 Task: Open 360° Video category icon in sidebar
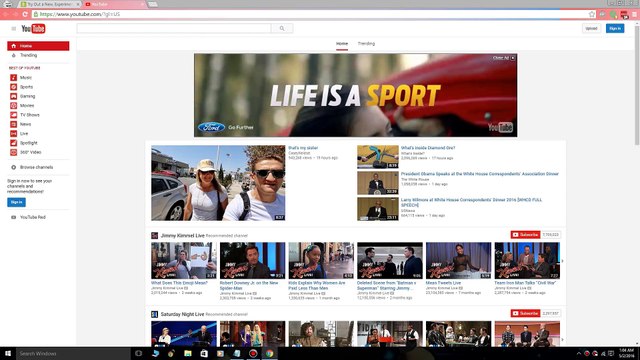[x=13, y=152]
